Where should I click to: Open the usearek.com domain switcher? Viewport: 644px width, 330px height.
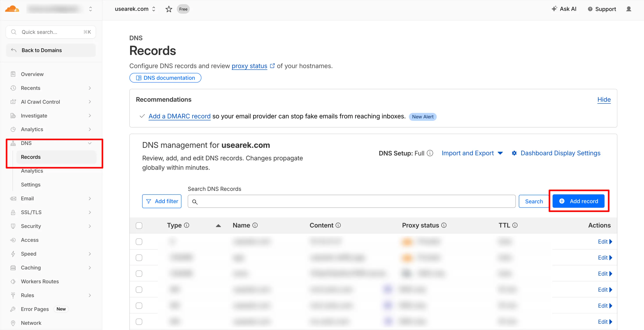(x=135, y=9)
